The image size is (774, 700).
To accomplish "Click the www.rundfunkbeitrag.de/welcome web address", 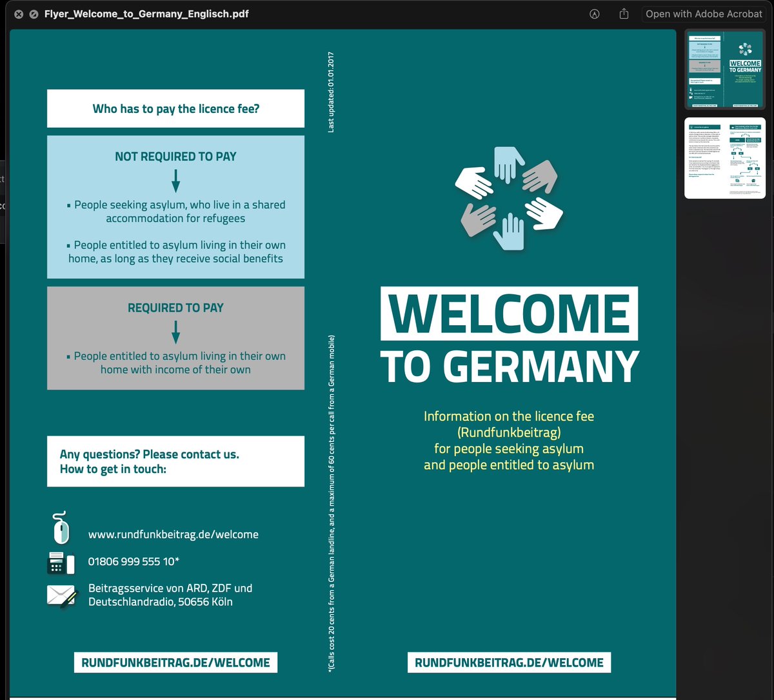I will click(174, 534).
